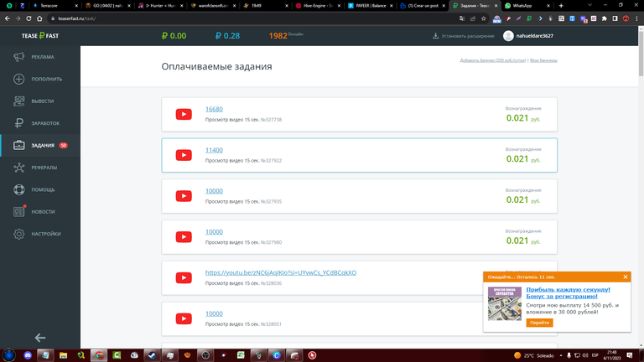Switch to the Terracore tab
The image size is (644, 362).
[55, 6]
